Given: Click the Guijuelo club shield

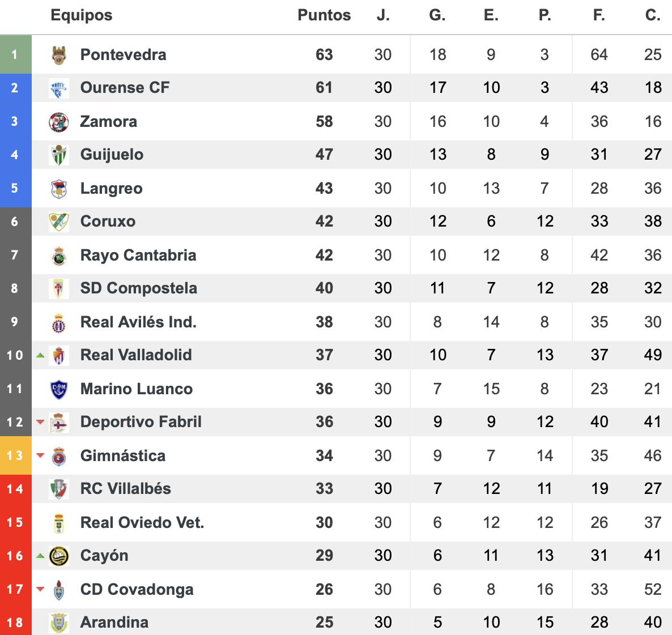Looking at the screenshot, I should 59,155.
